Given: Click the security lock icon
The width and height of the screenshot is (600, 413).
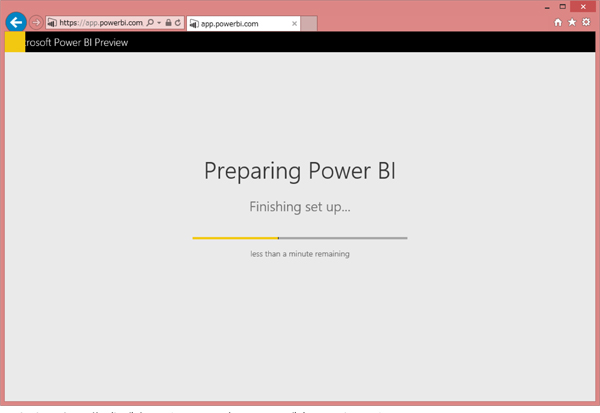Looking at the screenshot, I should pyautogui.click(x=168, y=23).
